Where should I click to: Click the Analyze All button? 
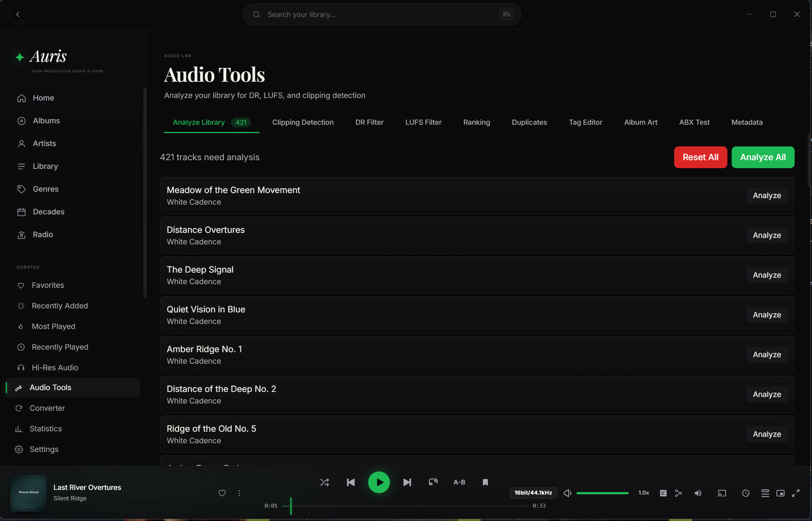(x=763, y=157)
